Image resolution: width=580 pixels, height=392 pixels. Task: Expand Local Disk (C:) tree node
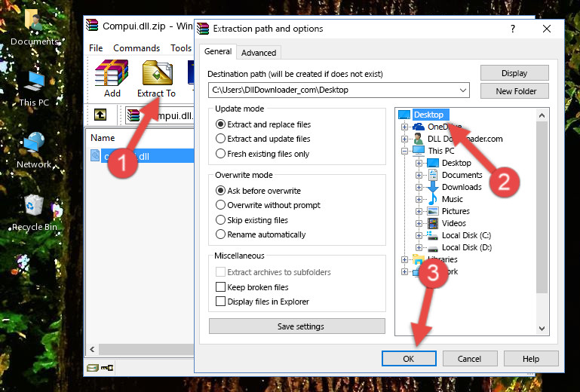tap(419, 235)
